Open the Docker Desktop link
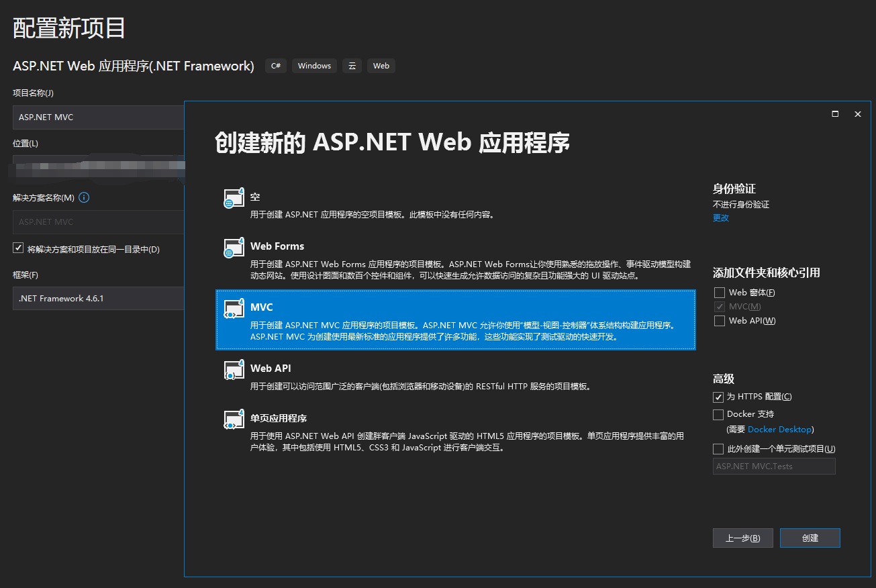This screenshot has width=876, height=588. [779, 430]
